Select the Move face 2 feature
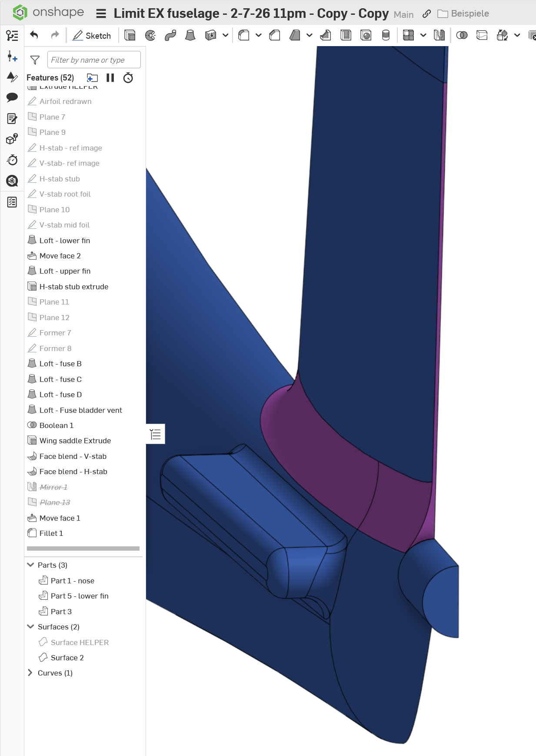The image size is (536, 756). [60, 256]
